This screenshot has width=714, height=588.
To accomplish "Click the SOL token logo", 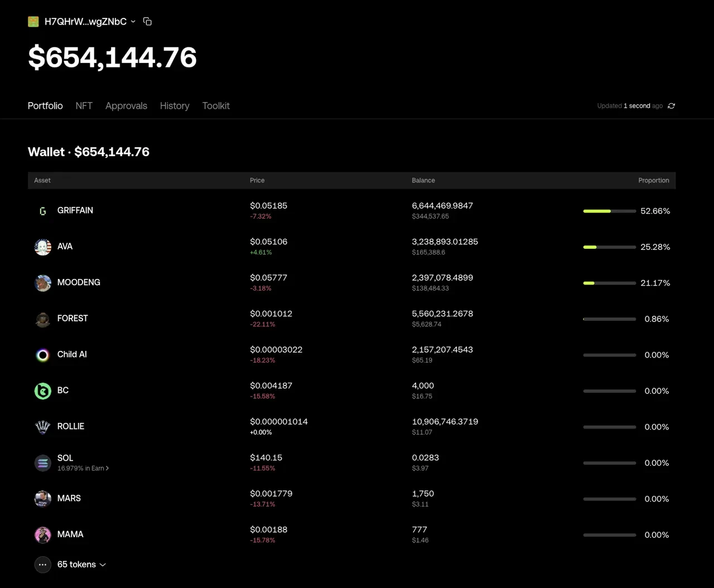I will pos(43,462).
